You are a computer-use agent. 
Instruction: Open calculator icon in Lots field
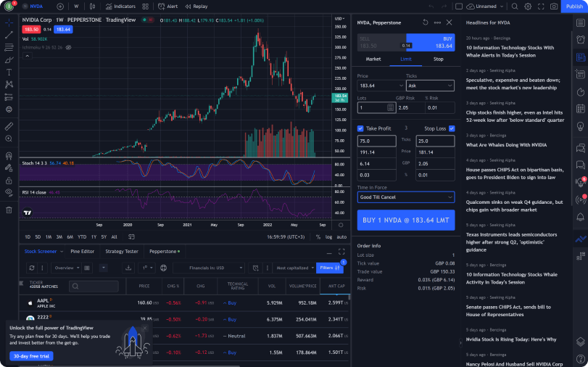pyautogui.click(x=390, y=107)
